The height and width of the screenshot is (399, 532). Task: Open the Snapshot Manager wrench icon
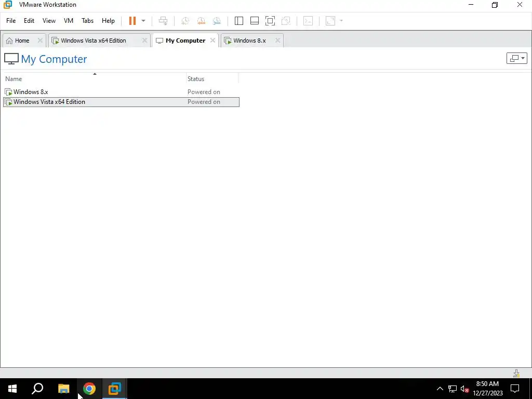click(x=217, y=21)
